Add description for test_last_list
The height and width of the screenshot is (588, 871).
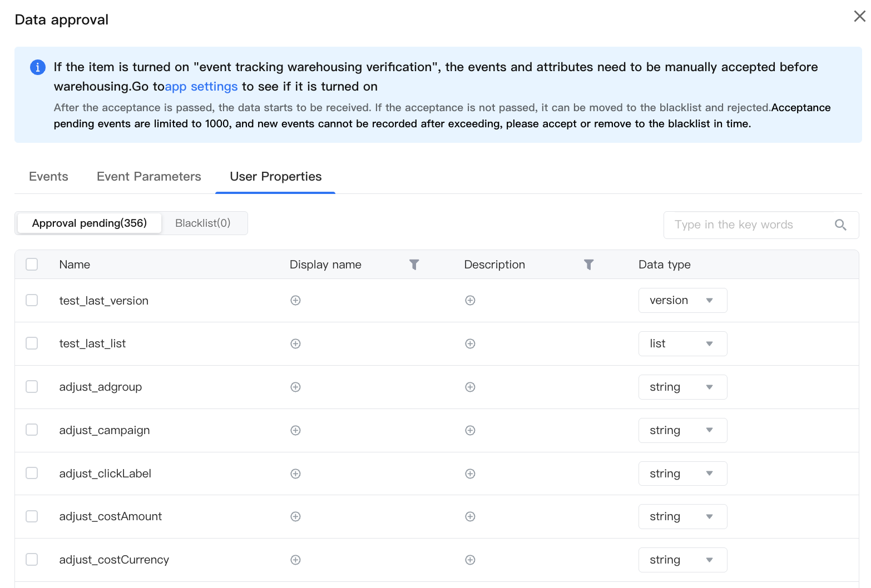470,343
